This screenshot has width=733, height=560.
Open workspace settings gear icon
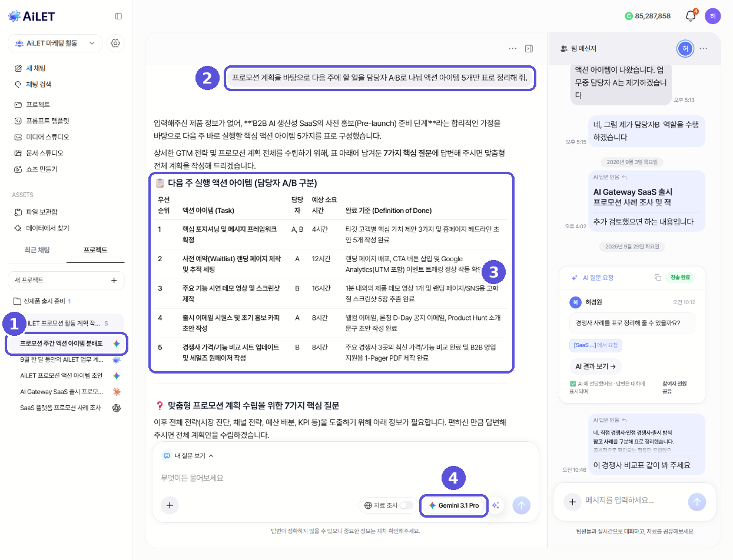[x=115, y=43]
